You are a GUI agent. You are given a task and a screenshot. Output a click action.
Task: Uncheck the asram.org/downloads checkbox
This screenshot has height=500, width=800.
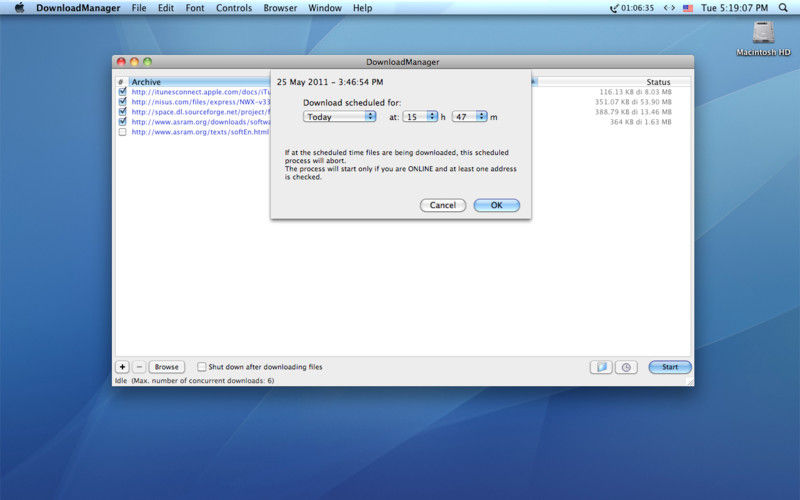pyautogui.click(x=122, y=121)
